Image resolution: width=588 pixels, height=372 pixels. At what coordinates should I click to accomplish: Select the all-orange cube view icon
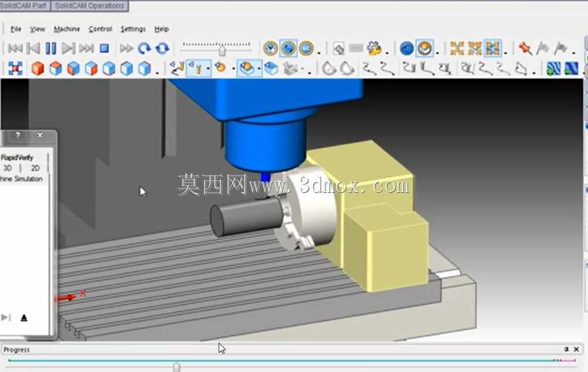[38, 69]
